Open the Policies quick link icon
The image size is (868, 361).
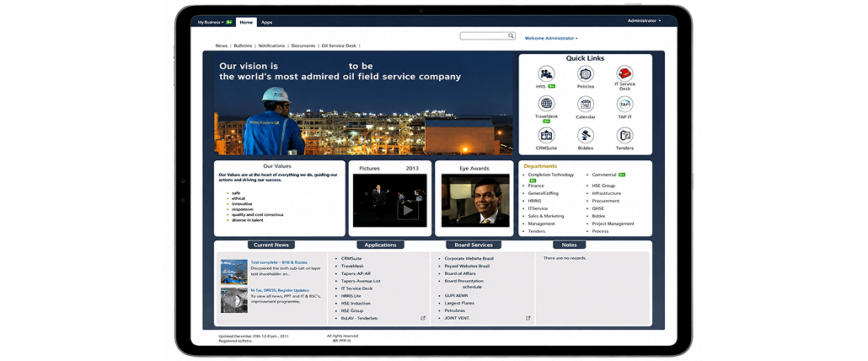click(x=586, y=73)
